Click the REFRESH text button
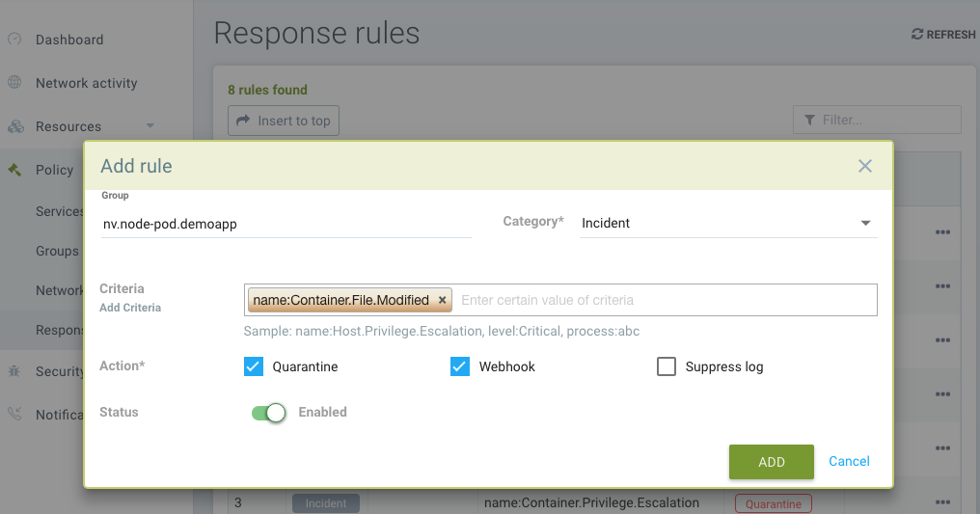Screen dimensions: 980x514 (951, 35)
